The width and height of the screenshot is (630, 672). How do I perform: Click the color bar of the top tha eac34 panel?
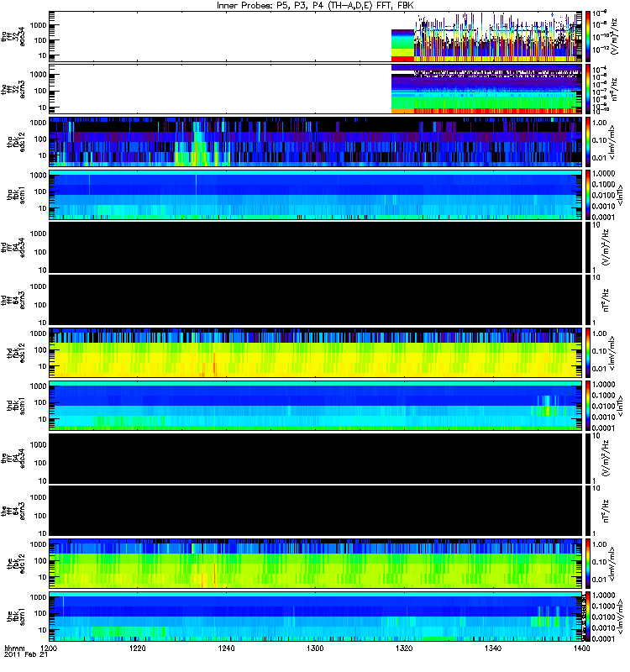pyautogui.click(x=589, y=36)
